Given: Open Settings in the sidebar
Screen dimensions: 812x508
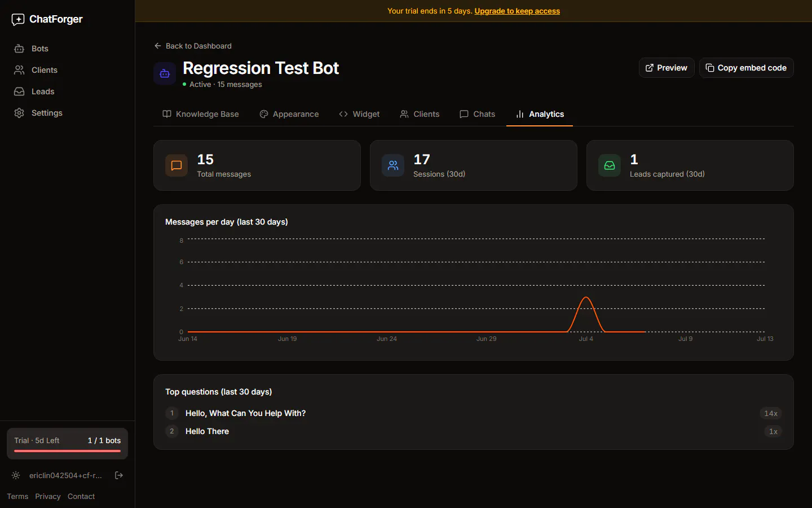Looking at the screenshot, I should 68,113.
